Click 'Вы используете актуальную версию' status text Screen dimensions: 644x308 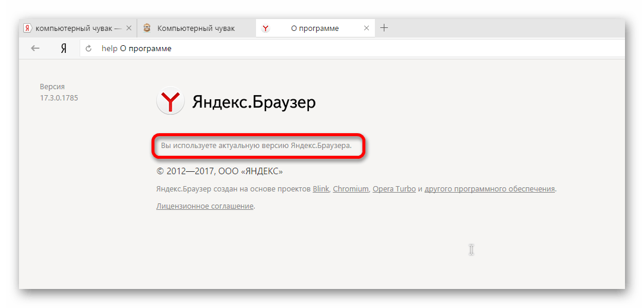click(x=256, y=146)
